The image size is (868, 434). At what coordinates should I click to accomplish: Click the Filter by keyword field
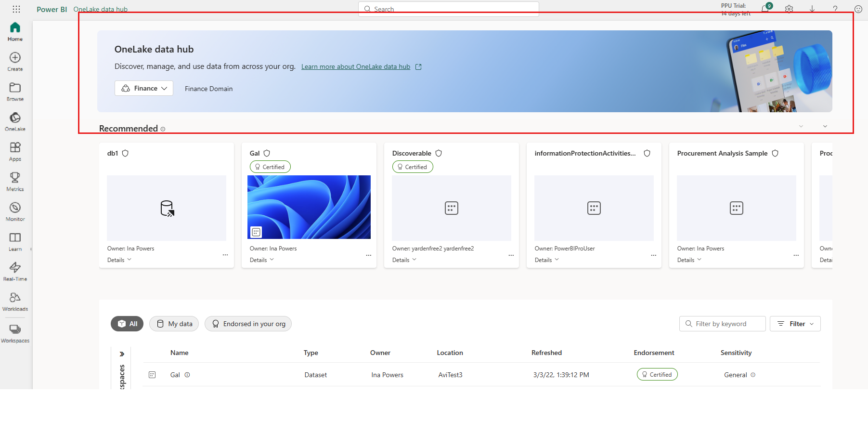pos(722,324)
